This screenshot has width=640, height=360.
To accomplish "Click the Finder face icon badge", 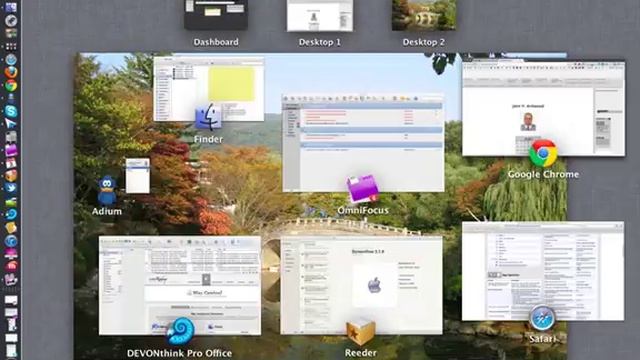I will 208,117.
